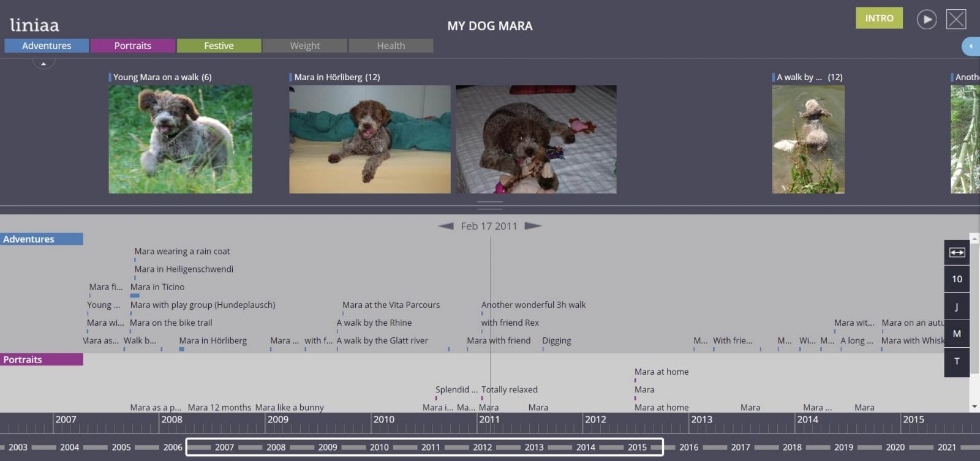Click the play slideshow icon

[x=926, y=20]
